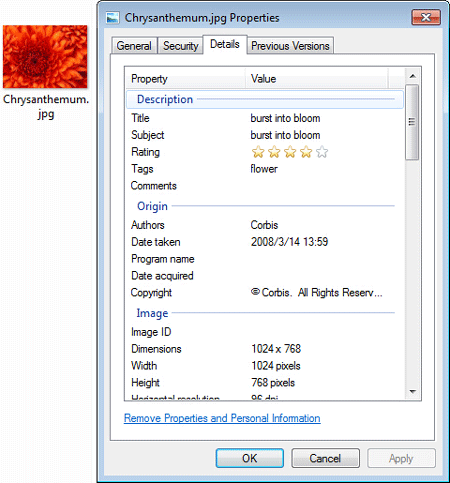Click Date taken value 2008/3/14 13:59

(x=289, y=242)
